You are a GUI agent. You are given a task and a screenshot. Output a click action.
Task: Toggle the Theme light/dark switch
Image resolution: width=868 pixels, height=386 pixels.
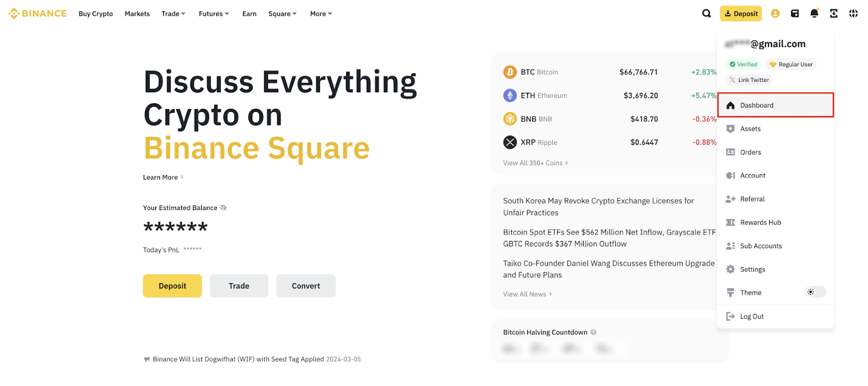[815, 292]
